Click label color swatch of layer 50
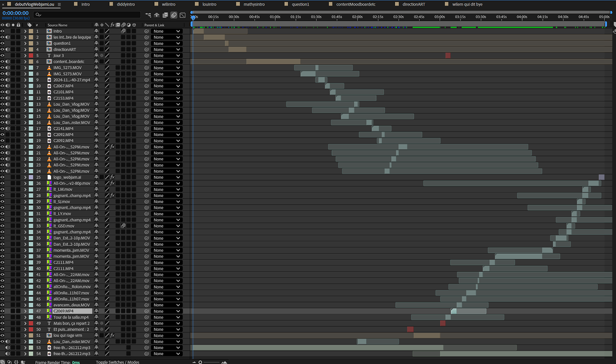The image size is (616, 364). click(31, 330)
